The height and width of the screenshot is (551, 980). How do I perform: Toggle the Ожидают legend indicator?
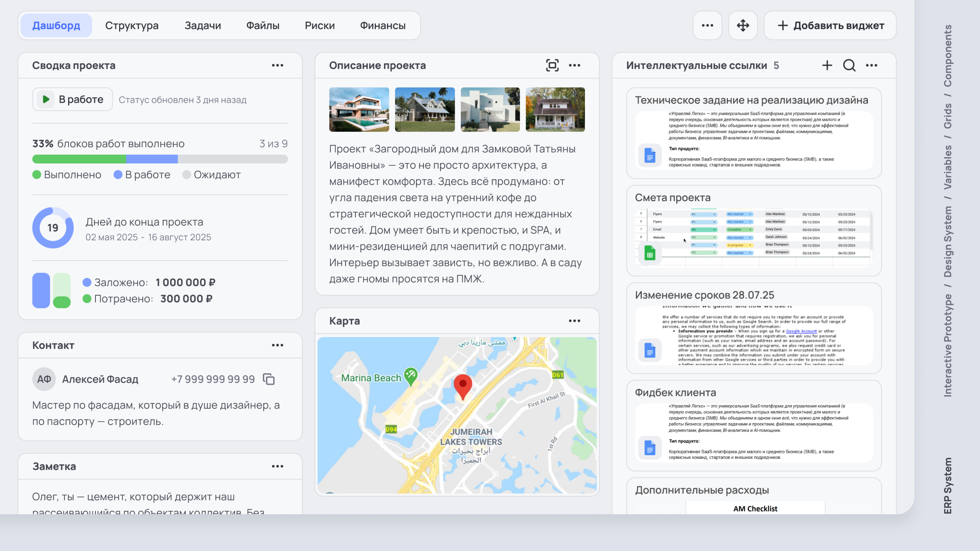pyautogui.click(x=187, y=174)
